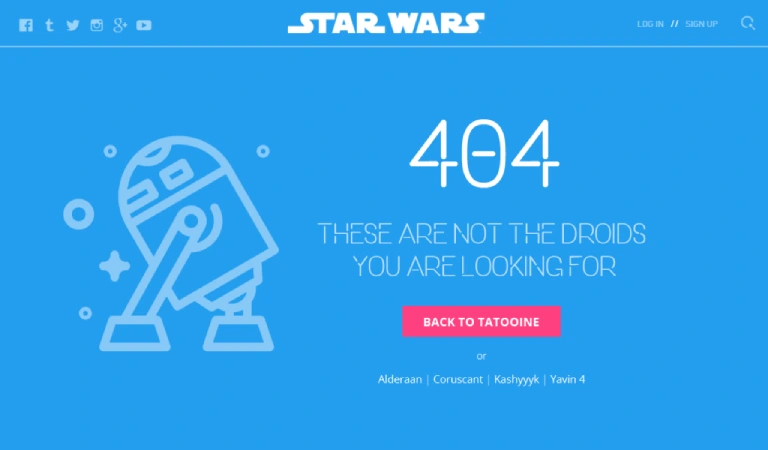Screen dimensions: 768x450
Task: Click the large ring beside the droid
Action: pyautogui.click(x=78, y=214)
